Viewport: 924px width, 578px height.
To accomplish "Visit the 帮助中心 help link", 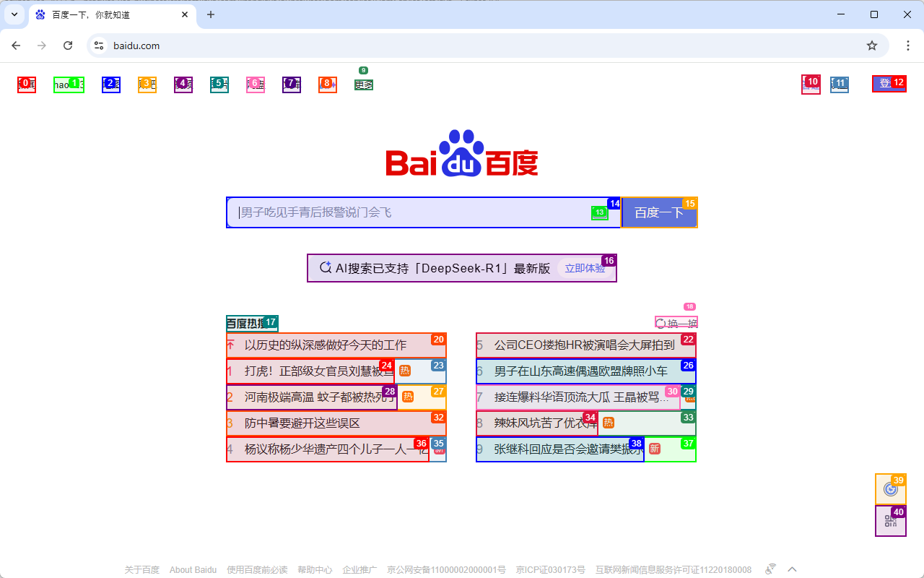I will [x=315, y=569].
